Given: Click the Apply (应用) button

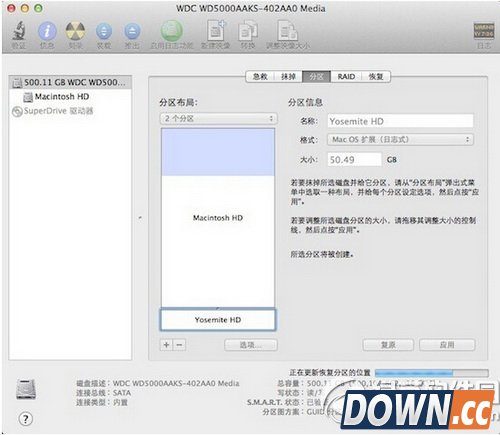Looking at the screenshot, I should 447,345.
